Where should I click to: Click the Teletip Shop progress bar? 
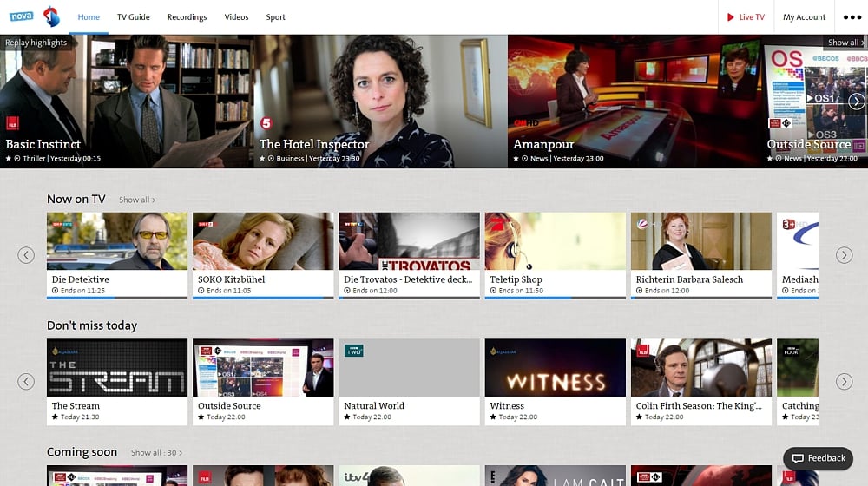(x=556, y=298)
